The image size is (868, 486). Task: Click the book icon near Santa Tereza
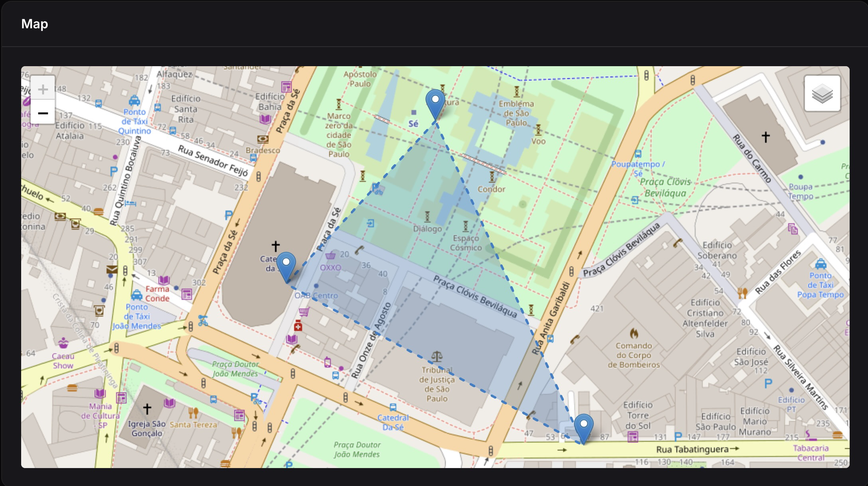click(169, 404)
